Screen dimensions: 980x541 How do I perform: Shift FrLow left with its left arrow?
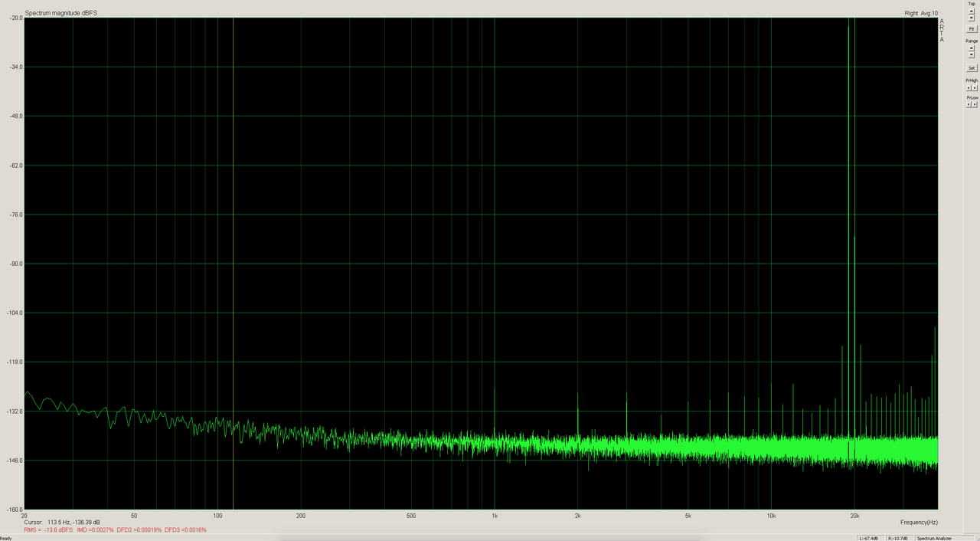click(969, 105)
